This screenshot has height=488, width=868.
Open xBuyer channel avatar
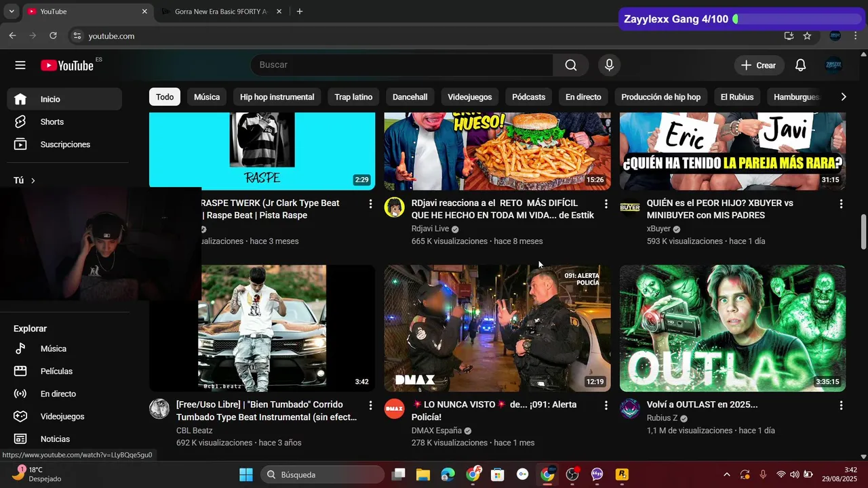(x=630, y=207)
